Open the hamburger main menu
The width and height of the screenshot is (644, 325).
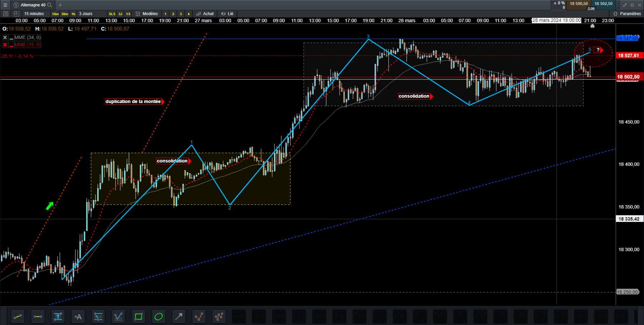(x=5, y=5)
